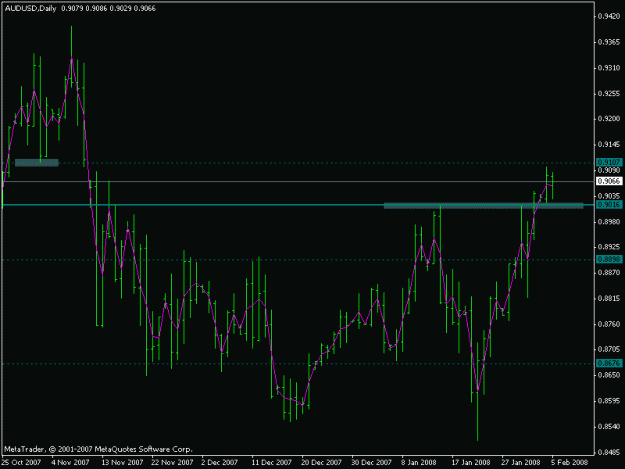
Task: Select the long gray rectangle on 0.9016 line
Action: 483,206
